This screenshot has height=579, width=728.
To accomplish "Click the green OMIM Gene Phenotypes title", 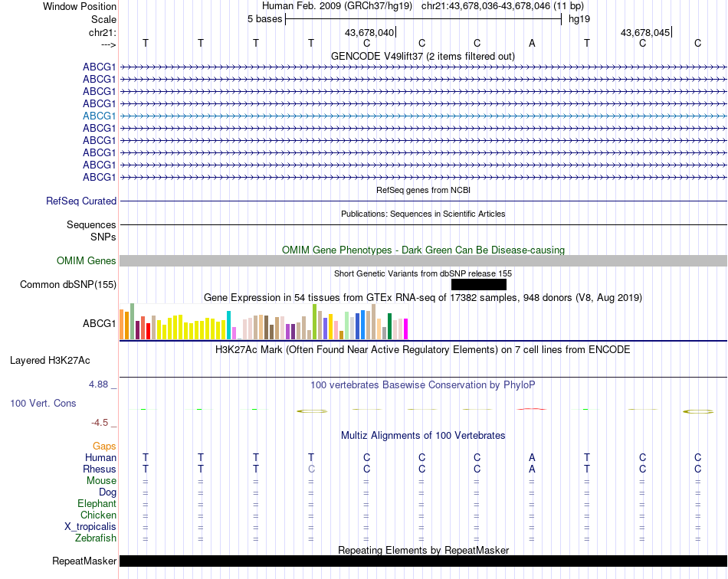I will (423, 250).
